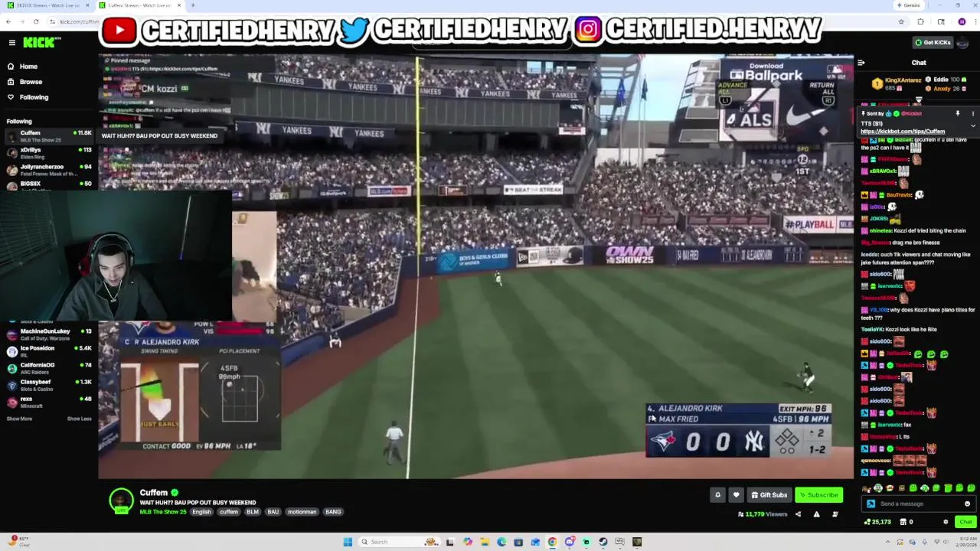Screen dimensions: 980x551
Task: Send message with Chat button
Action: (965, 522)
